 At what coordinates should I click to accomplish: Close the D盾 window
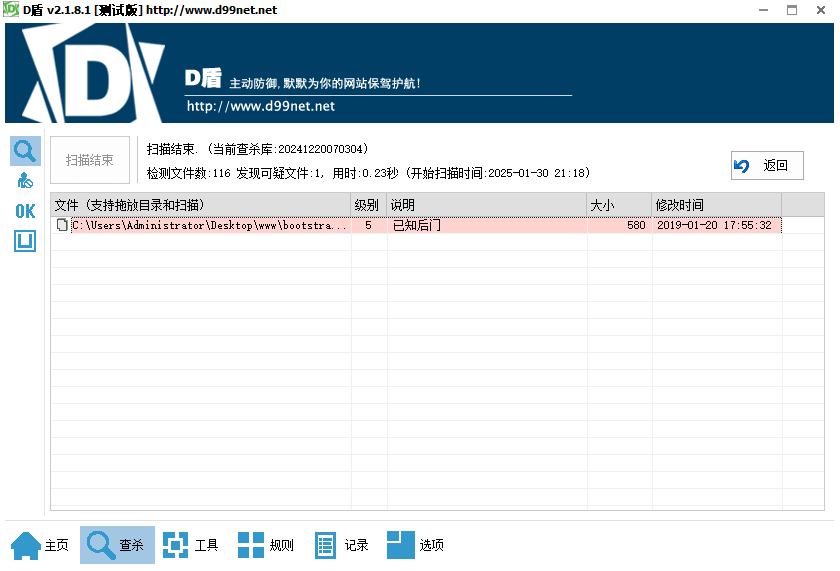point(821,10)
